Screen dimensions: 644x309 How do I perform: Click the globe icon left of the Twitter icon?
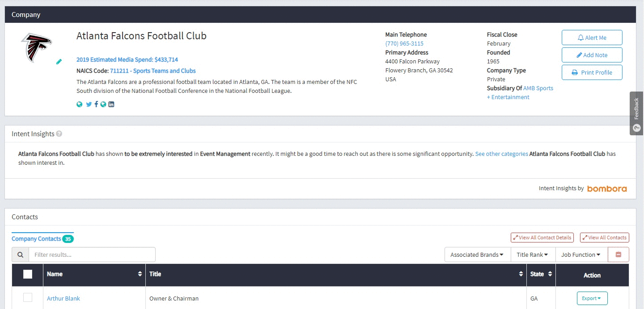click(x=80, y=104)
